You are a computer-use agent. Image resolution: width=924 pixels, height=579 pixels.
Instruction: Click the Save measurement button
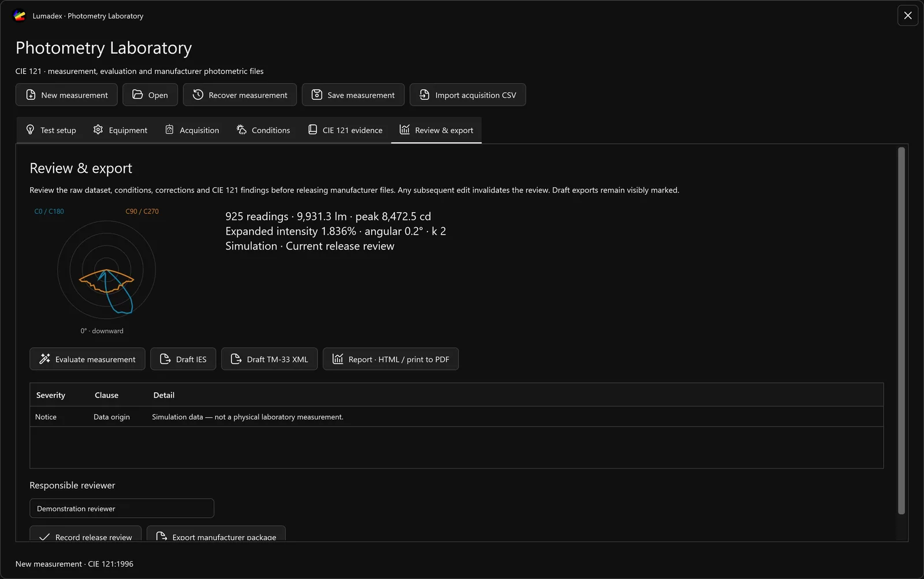tap(353, 95)
